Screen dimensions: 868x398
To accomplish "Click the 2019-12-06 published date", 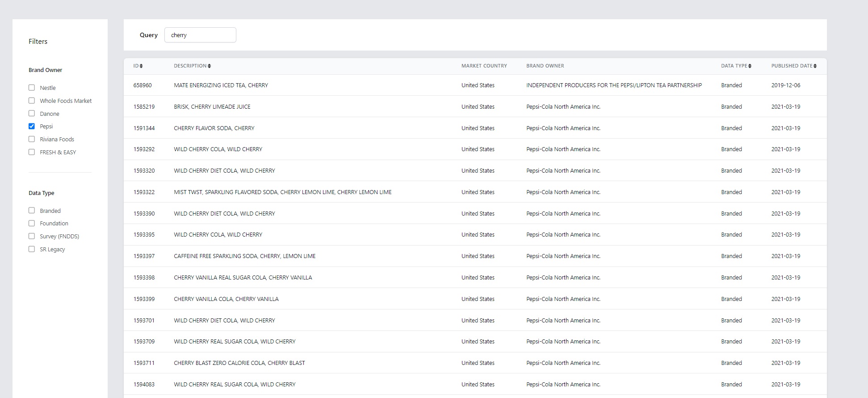I will (x=785, y=85).
